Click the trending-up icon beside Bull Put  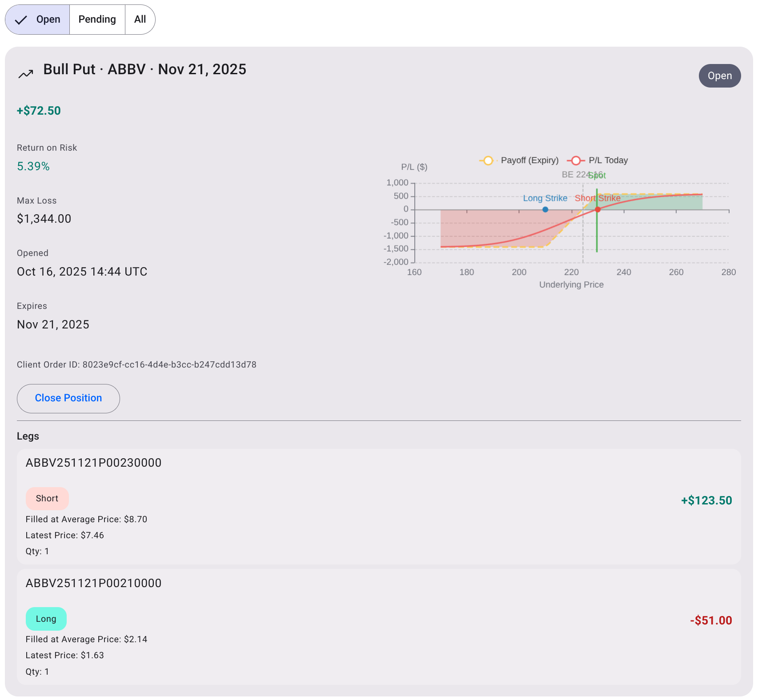click(x=26, y=74)
